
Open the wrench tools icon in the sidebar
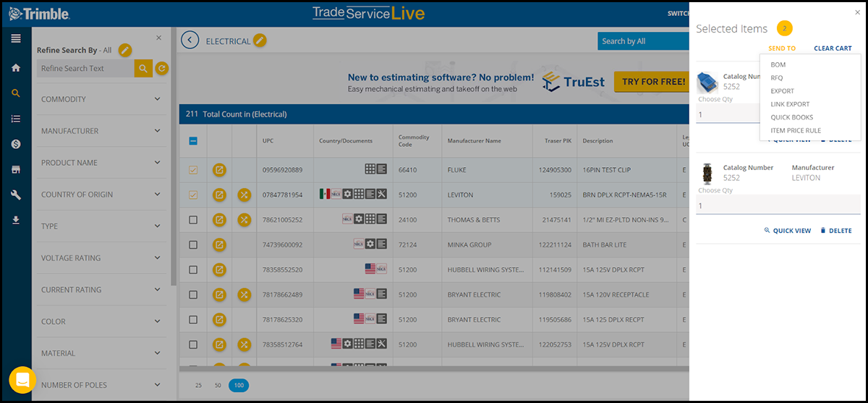[x=16, y=195]
